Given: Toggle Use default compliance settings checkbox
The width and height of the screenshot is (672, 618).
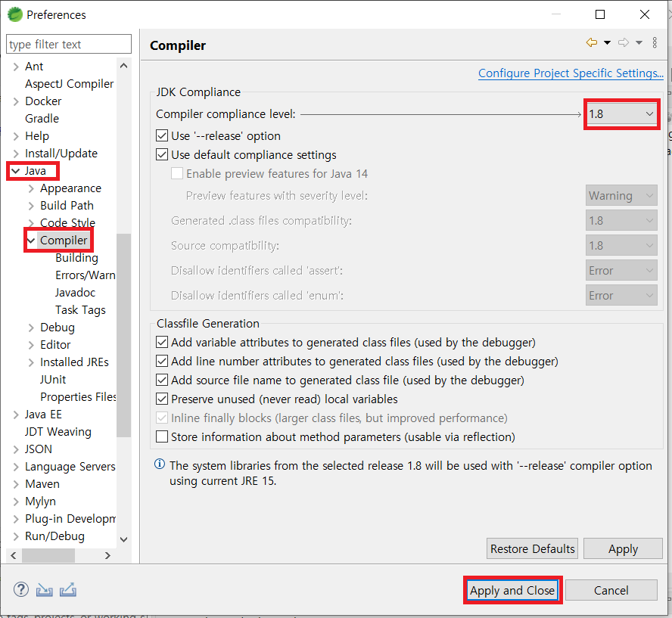Looking at the screenshot, I should pyautogui.click(x=162, y=154).
